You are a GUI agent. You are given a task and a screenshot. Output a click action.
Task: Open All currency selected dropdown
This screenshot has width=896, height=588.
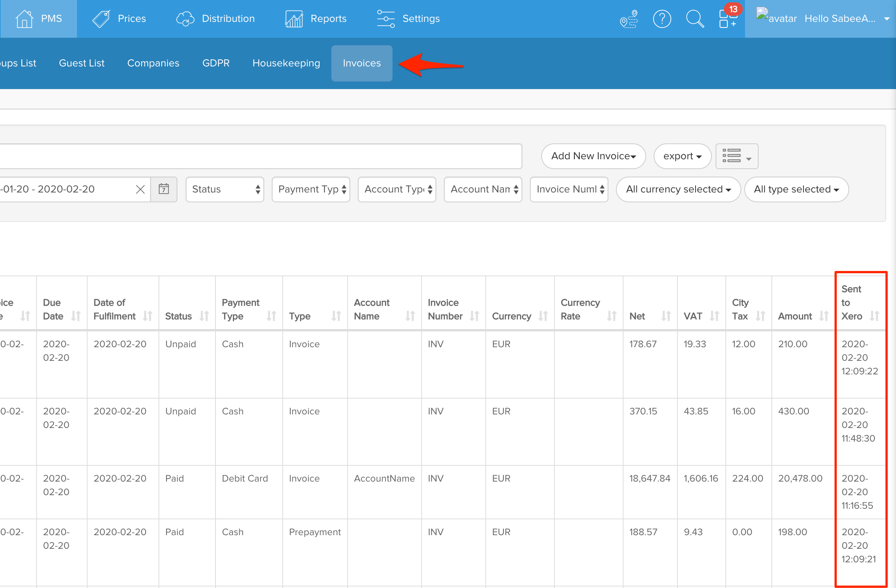click(678, 189)
